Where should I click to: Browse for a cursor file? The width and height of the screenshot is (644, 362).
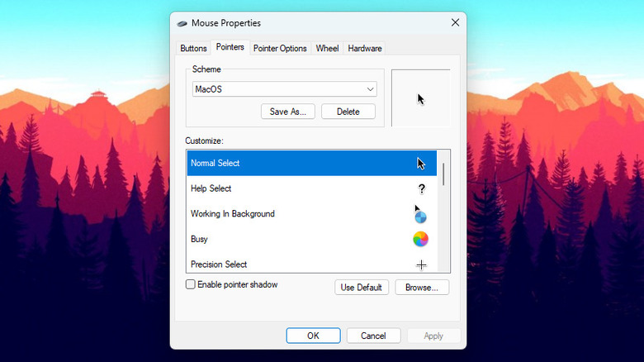[x=422, y=287]
